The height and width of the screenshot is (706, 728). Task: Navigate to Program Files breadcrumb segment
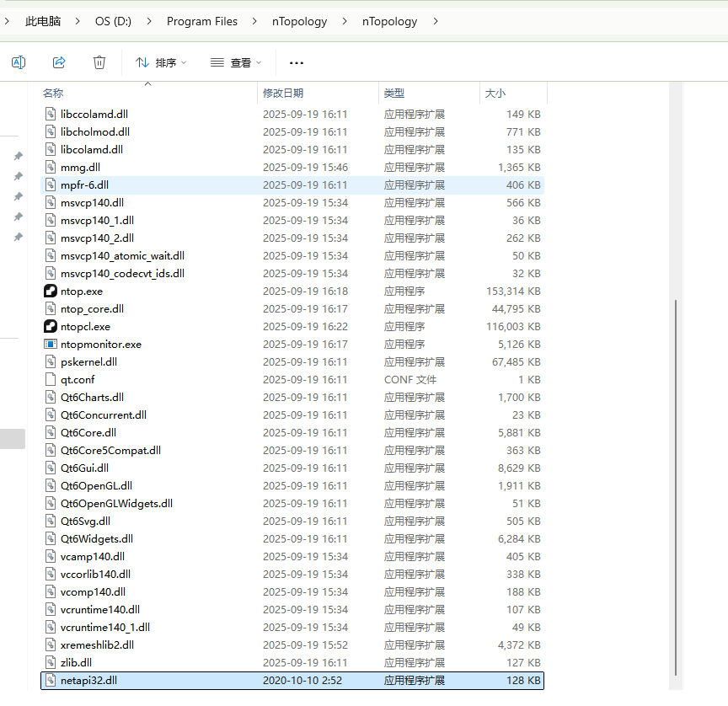click(202, 21)
